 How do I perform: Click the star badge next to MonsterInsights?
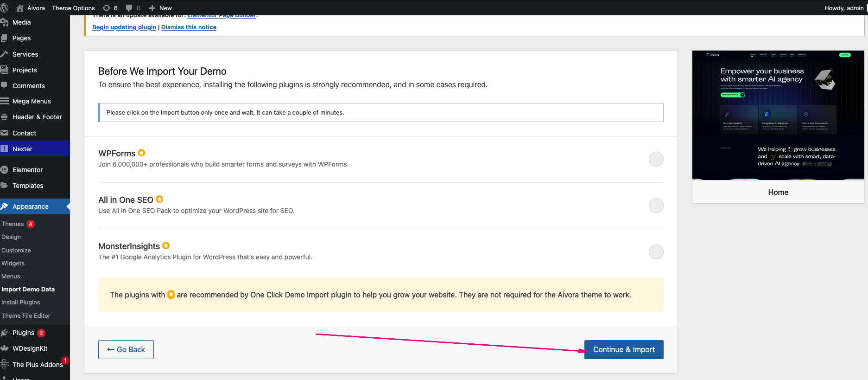click(x=166, y=245)
